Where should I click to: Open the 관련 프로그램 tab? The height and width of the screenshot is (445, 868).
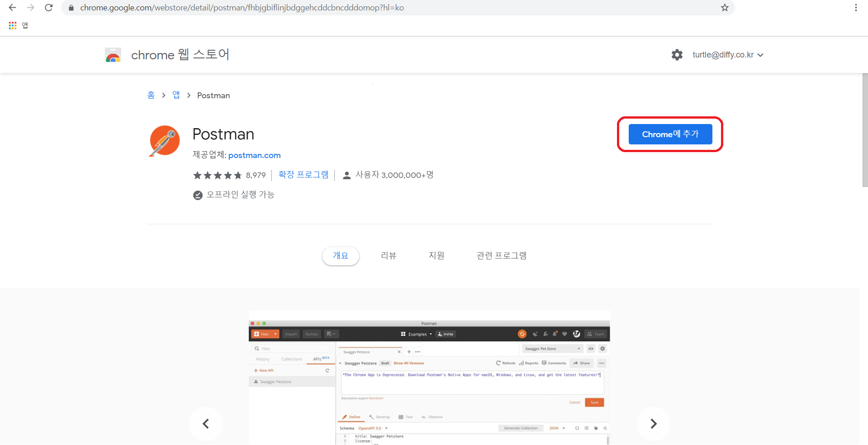point(502,256)
